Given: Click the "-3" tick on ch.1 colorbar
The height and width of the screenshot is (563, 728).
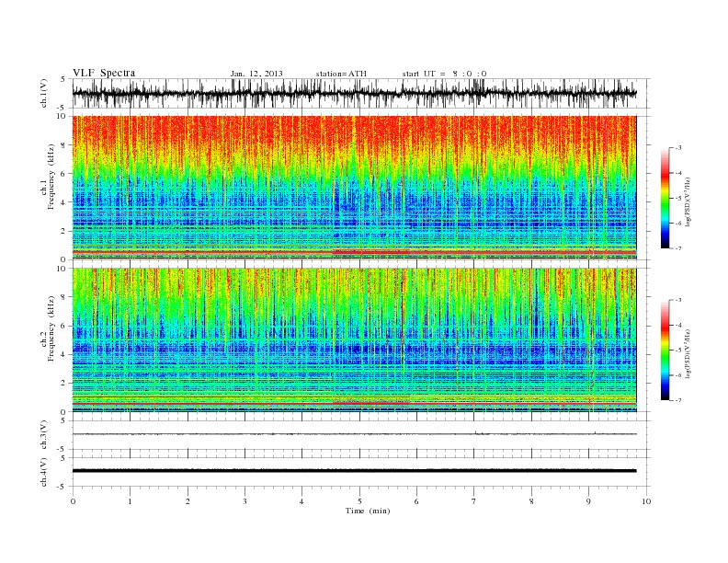Looking at the screenshot, I should click(677, 148).
